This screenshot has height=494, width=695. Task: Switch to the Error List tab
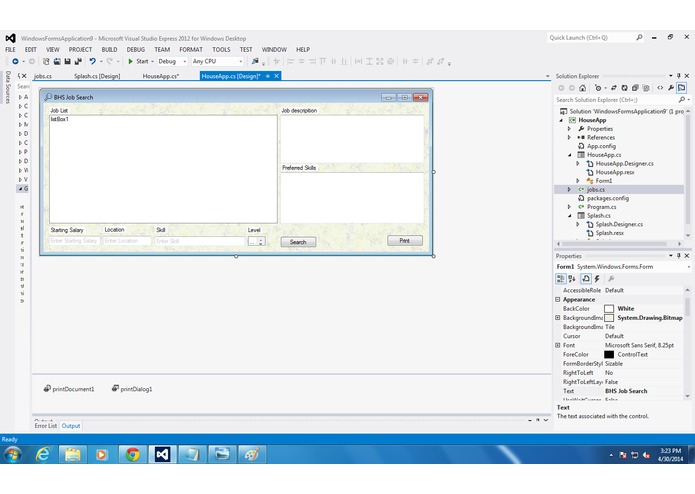click(46, 426)
